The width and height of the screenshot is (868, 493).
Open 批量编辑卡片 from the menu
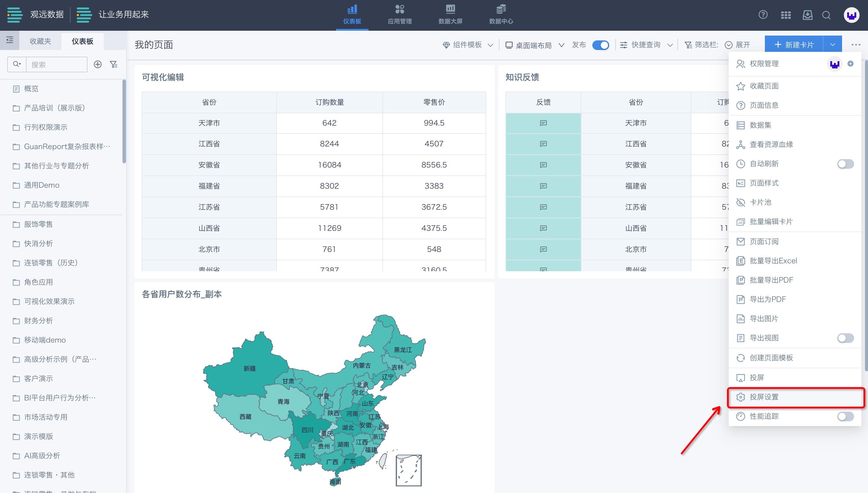(795, 222)
